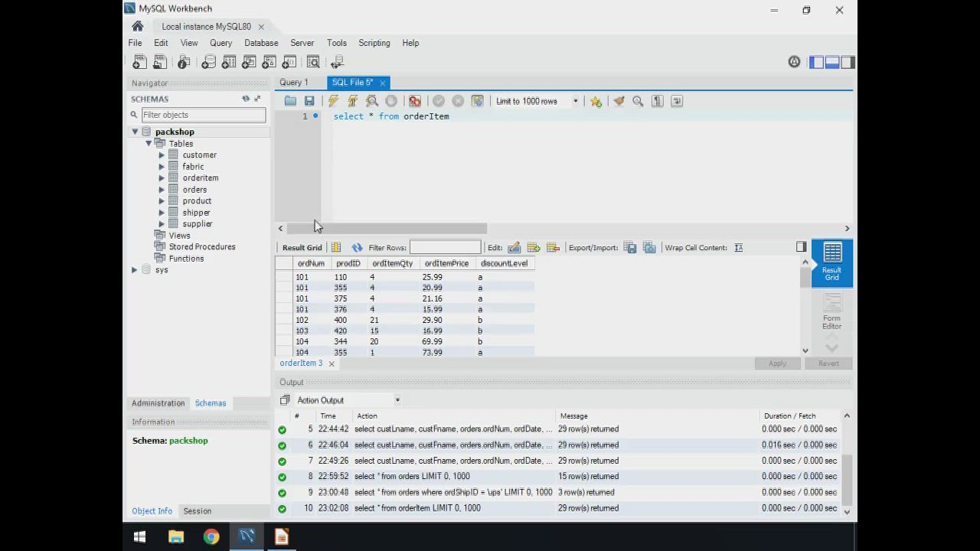Toggle the result side panel visibility

(x=801, y=246)
